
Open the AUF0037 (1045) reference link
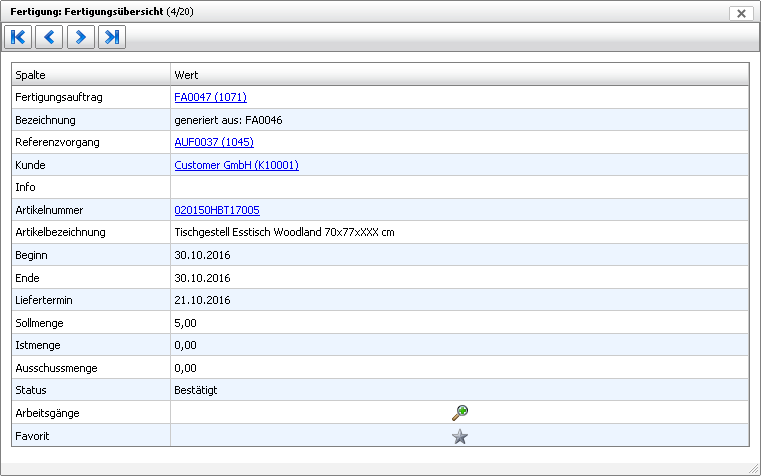point(214,142)
